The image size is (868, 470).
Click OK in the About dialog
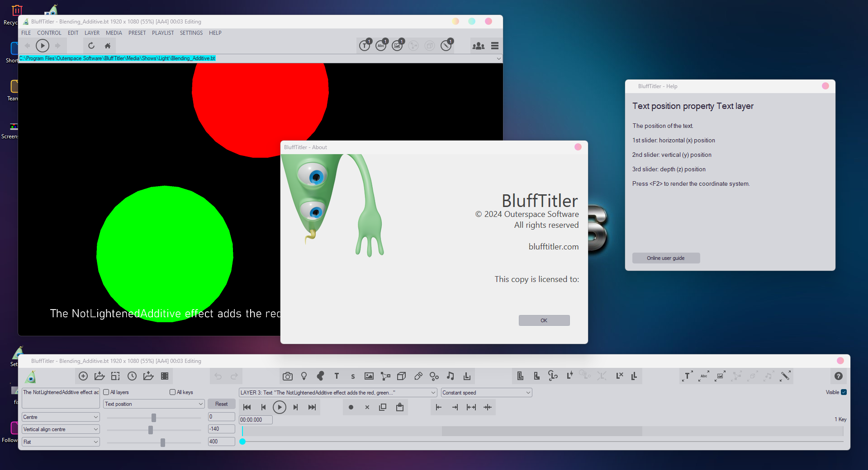point(544,320)
